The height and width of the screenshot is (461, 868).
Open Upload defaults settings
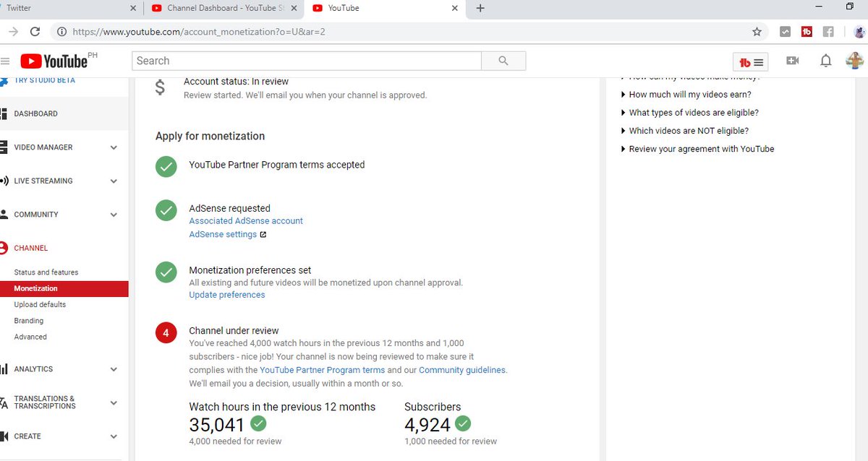coord(40,305)
